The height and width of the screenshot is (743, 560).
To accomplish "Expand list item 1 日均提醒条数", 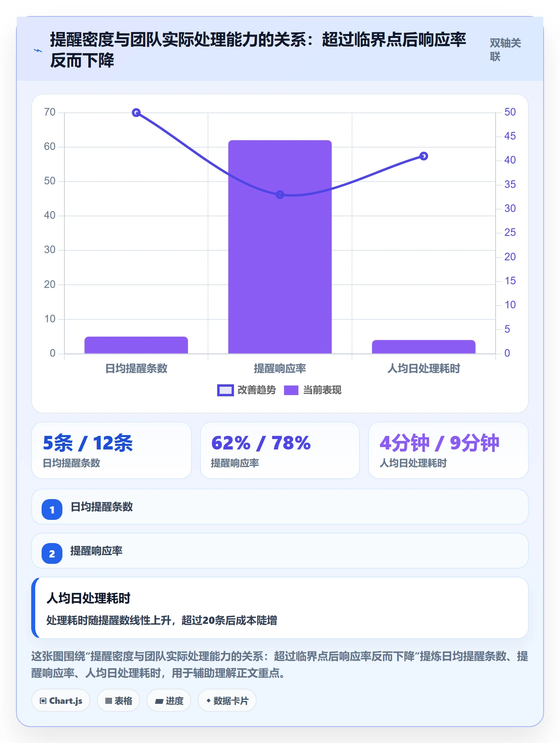I will point(280,507).
